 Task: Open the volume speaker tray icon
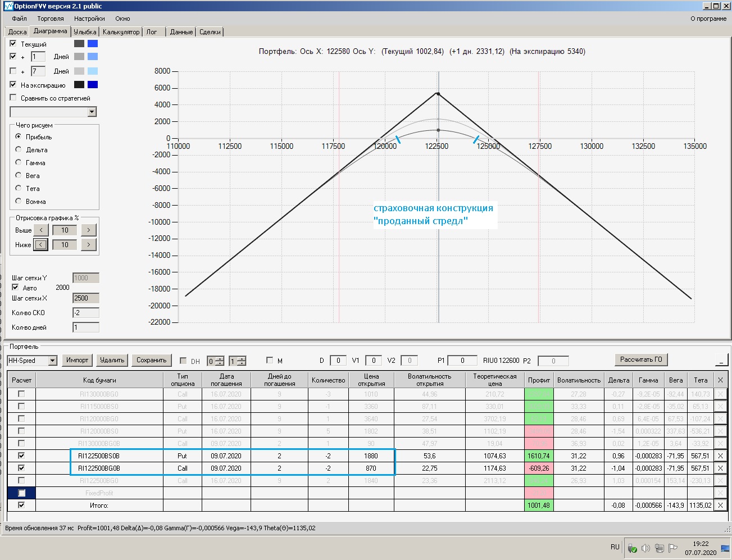pyautogui.click(x=645, y=548)
